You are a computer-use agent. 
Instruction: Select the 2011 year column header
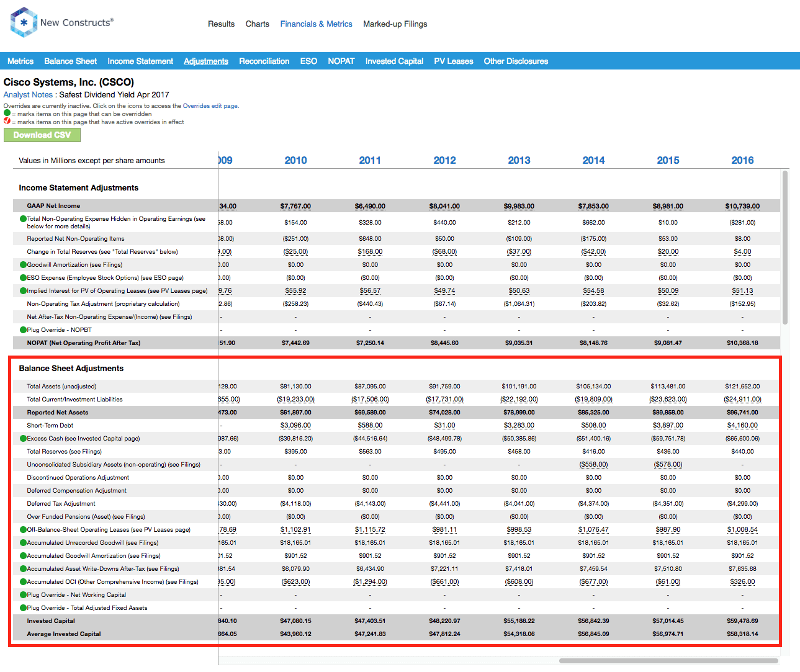pos(370,160)
